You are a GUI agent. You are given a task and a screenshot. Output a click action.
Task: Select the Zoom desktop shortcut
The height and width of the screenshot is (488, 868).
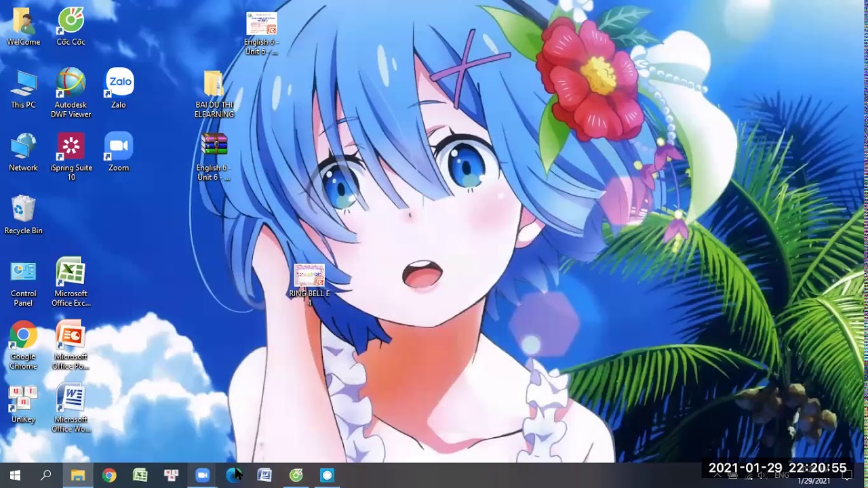click(119, 152)
